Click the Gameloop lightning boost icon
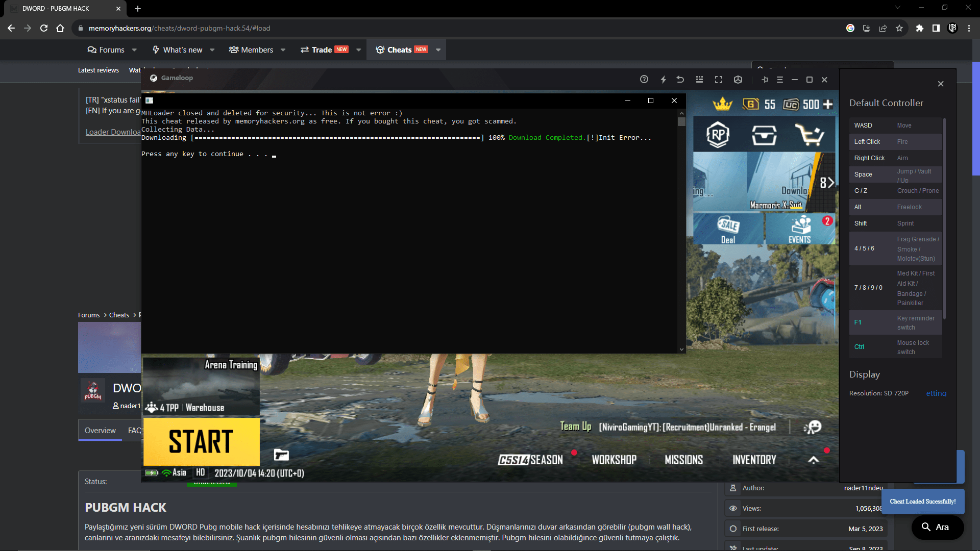The width and height of the screenshot is (980, 551). click(x=663, y=80)
